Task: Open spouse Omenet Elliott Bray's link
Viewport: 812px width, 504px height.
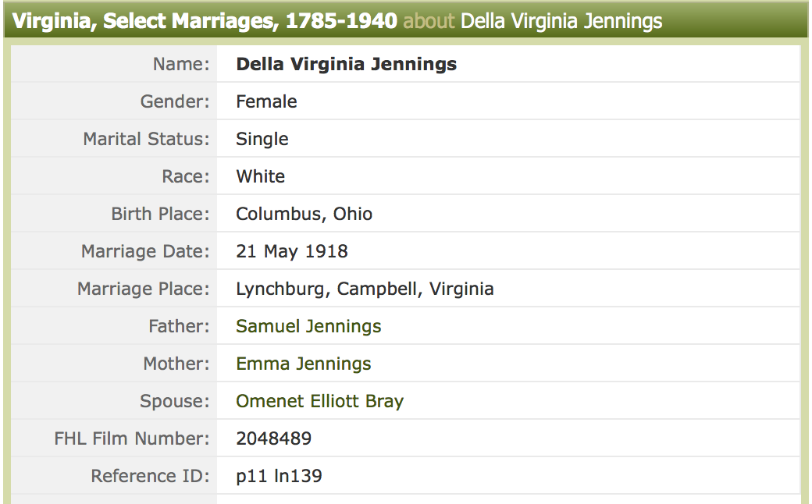Action: (x=319, y=401)
